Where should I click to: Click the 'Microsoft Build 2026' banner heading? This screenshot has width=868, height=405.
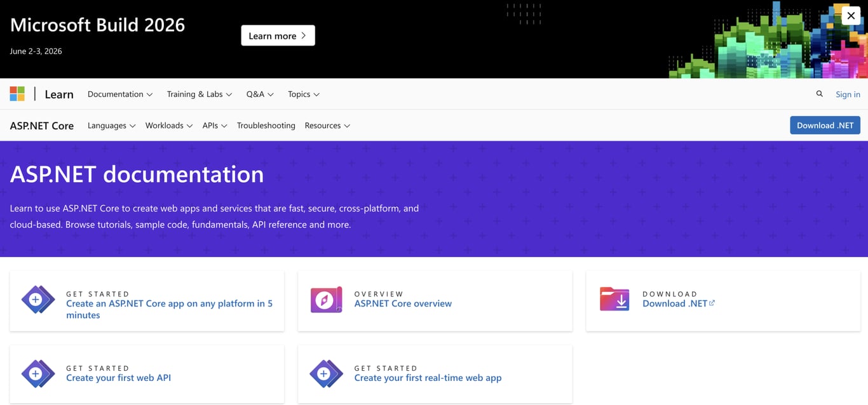click(x=97, y=25)
